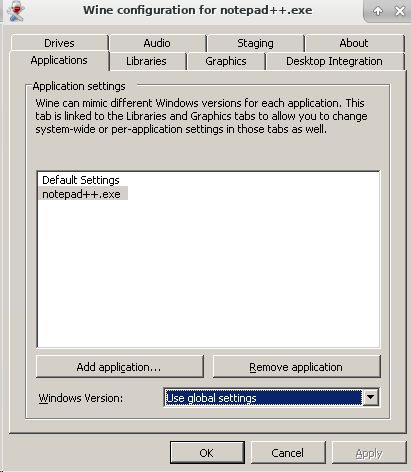
Task: Click the 'Use global settings' combo box
Action: click(271, 397)
